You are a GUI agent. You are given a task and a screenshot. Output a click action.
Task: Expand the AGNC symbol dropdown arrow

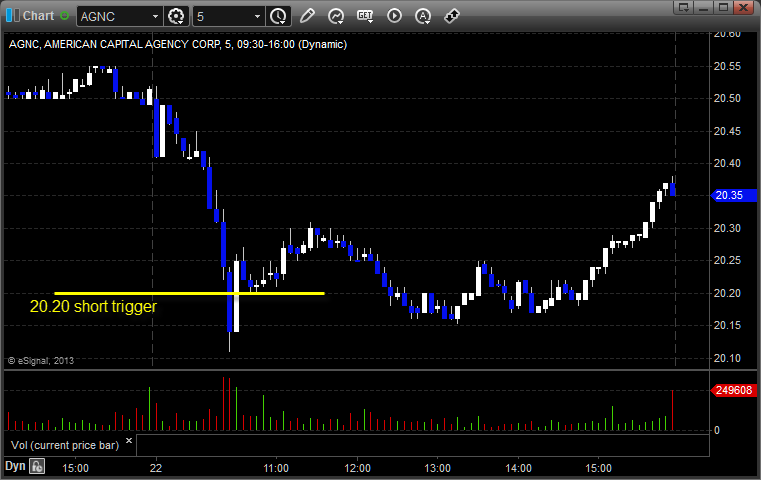coord(155,17)
